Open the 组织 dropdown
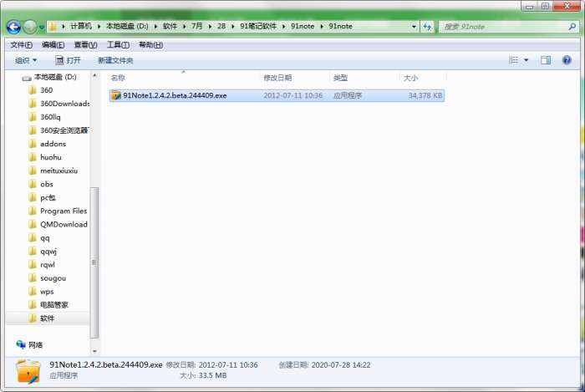Screen dimensions: 585x392 [x=26, y=60]
